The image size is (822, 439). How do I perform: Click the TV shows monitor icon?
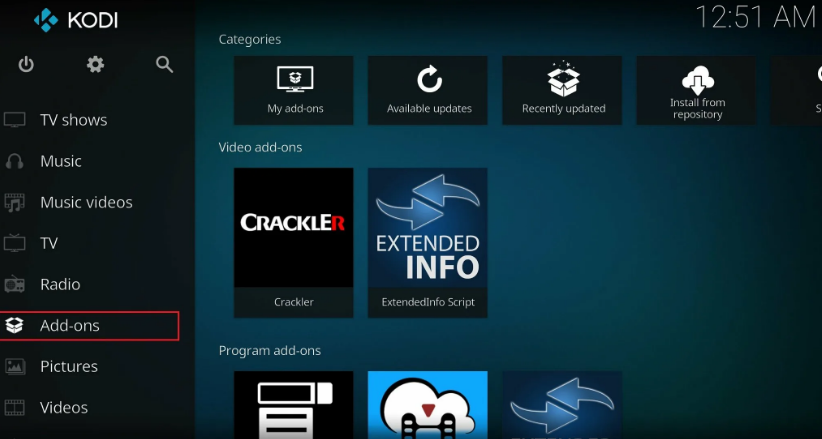pos(14,120)
